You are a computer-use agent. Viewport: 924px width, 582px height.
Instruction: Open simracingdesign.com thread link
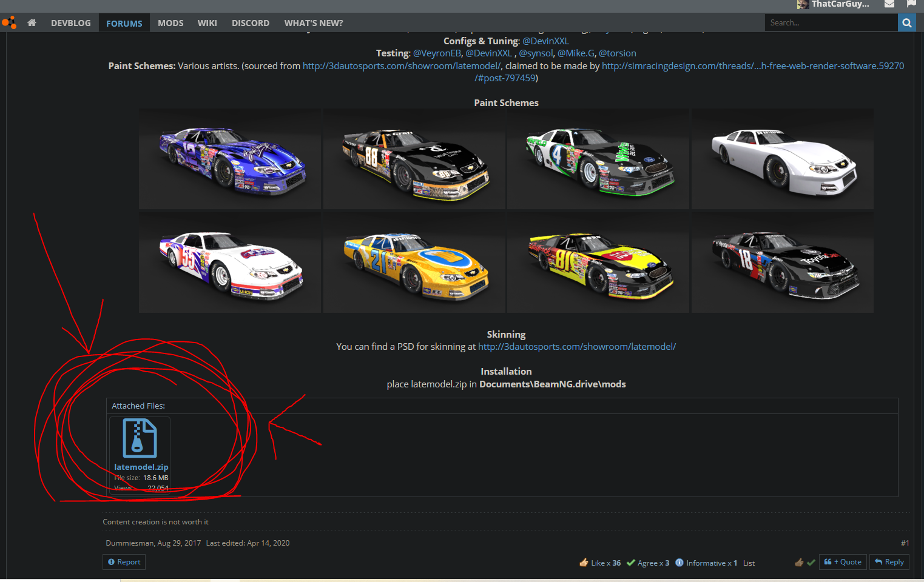tap(753, 65)
